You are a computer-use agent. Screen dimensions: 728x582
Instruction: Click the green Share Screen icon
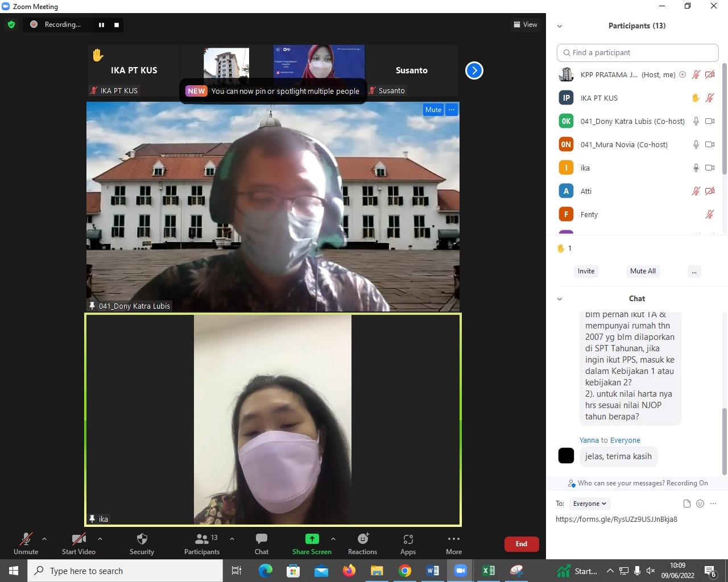[x=312, y=539]
